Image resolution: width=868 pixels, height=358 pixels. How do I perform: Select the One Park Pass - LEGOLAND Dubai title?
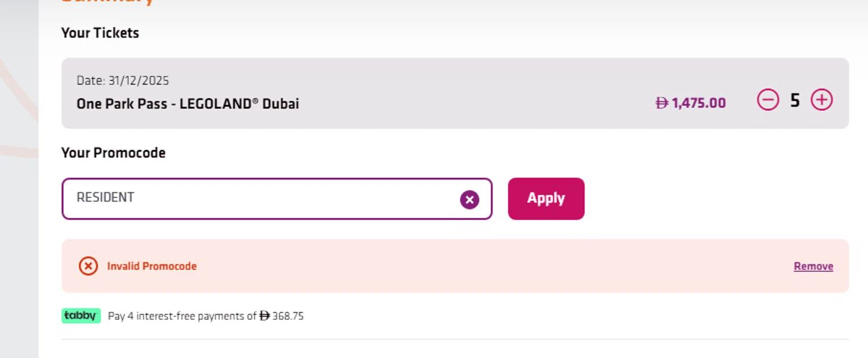click(x=187, y=104)
